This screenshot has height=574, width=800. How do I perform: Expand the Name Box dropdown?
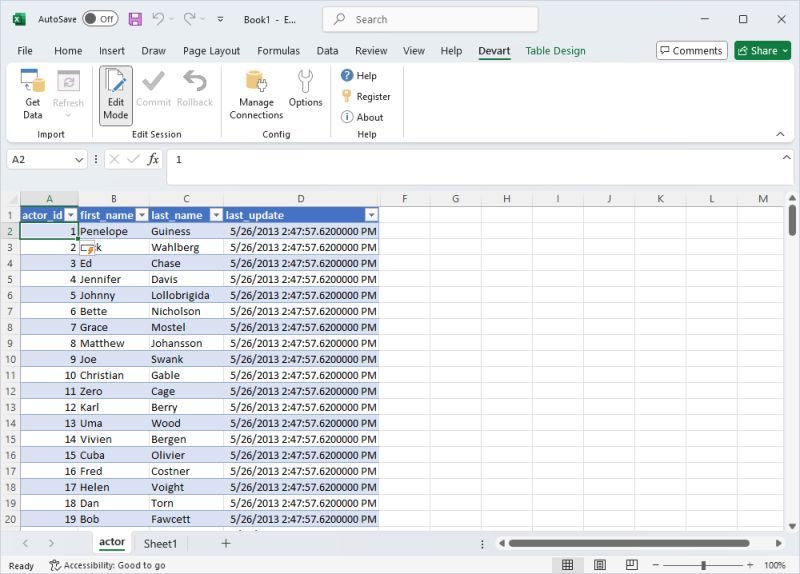79,160
